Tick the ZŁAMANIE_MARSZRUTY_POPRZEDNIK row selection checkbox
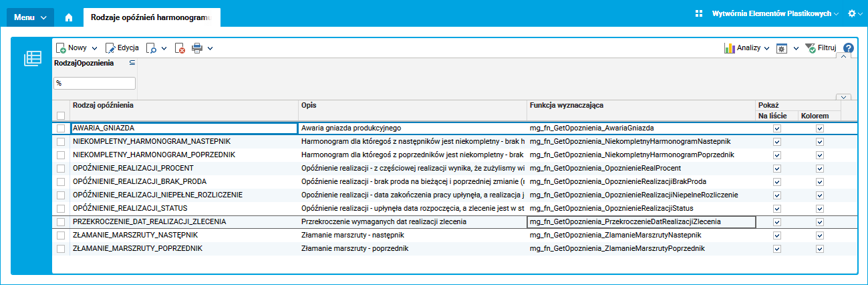The image size is (868, 285). click(61, 249)
